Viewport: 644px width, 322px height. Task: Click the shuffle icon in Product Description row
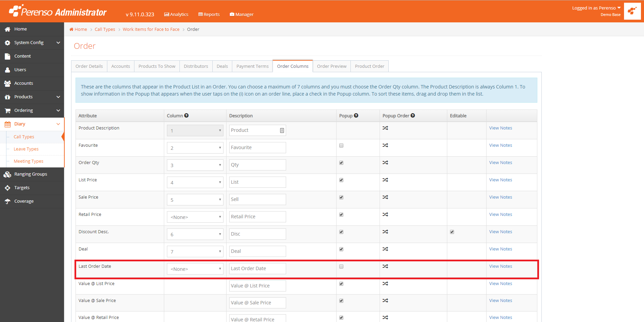click(x=385, y=128)
